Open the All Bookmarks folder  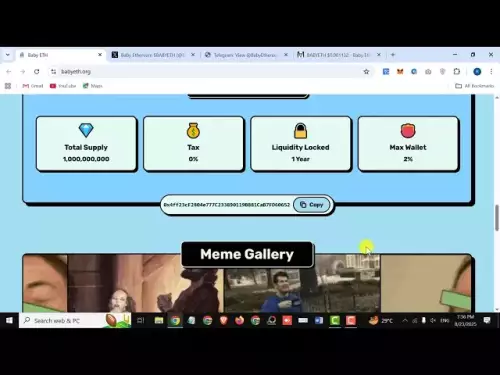[474, 86]
